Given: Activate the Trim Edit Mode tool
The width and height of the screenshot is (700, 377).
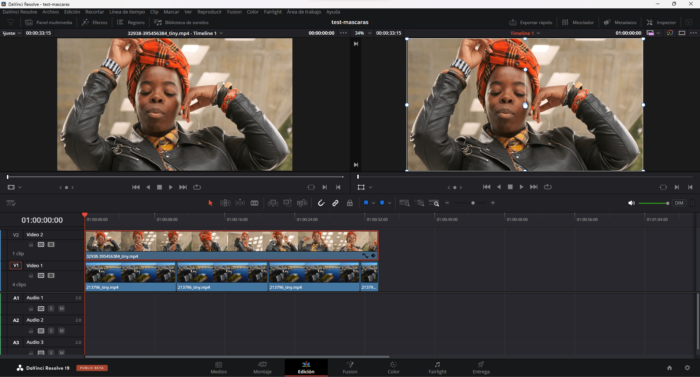Looking at the screenshot, I should tap(225, 203).
